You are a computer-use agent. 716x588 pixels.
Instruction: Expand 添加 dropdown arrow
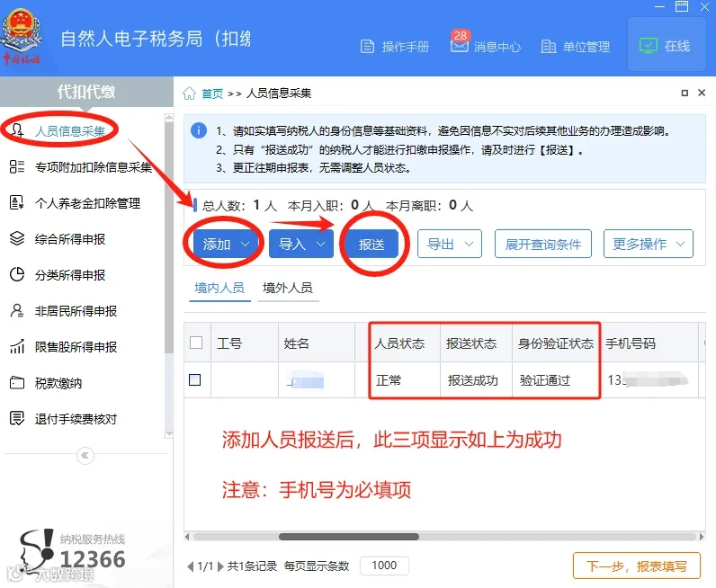(x=246, y=245)
